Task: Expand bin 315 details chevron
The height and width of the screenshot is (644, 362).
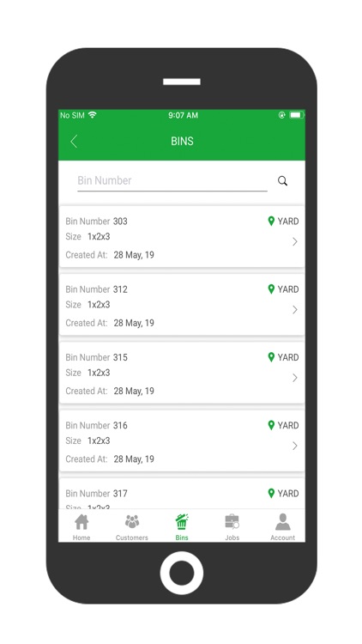Action: (295, 378)
